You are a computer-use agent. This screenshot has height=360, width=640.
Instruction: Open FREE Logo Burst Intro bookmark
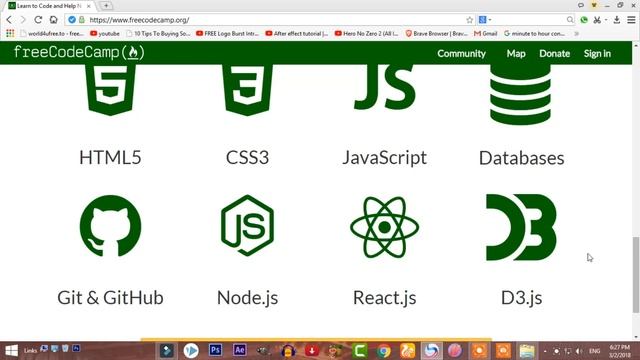click(228, 33)
